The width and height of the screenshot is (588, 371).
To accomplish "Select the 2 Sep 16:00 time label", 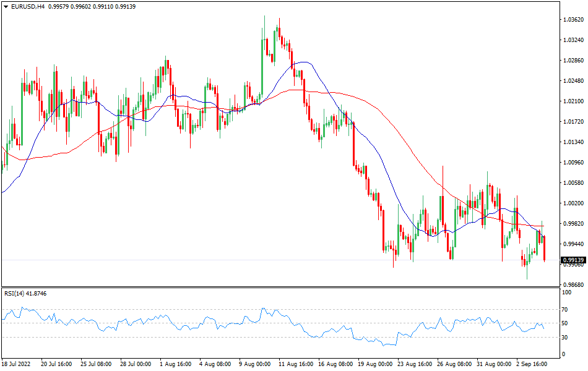I will click(x=532, y=364).
